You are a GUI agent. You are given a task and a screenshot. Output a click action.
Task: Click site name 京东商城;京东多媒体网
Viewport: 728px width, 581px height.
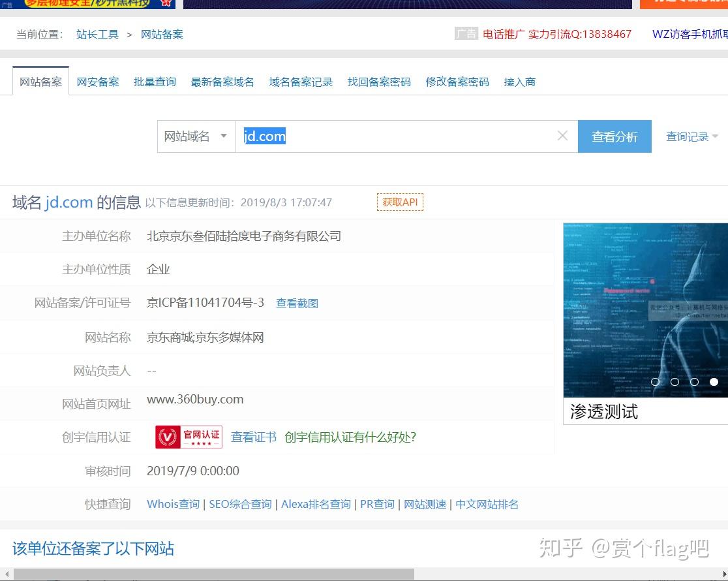[x=205, y=338]
